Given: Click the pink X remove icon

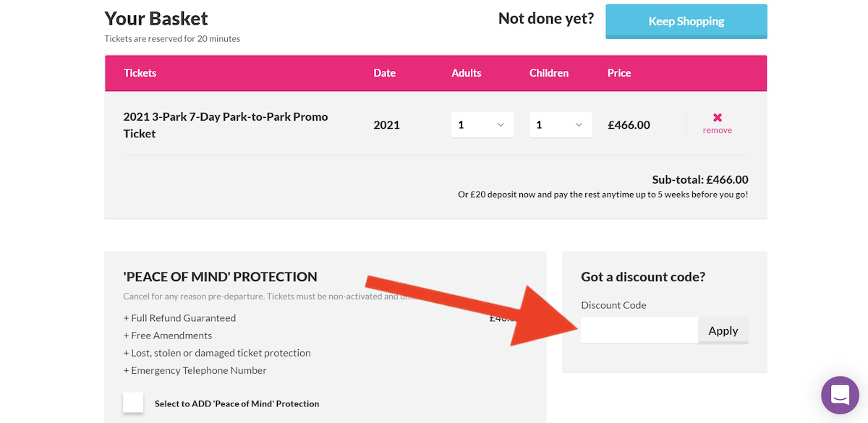Looking at the screenshot, I should click(x=718, y=117).
